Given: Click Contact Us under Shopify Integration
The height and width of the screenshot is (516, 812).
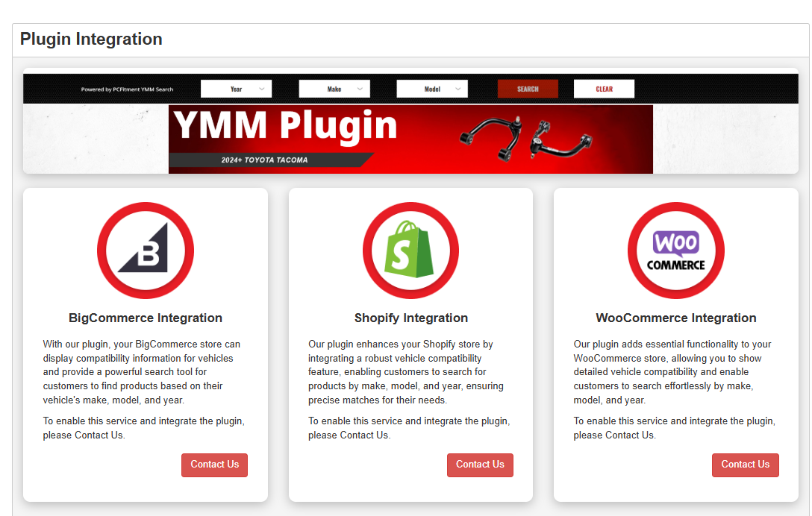Looking at the screenshot, I should 480,465.
